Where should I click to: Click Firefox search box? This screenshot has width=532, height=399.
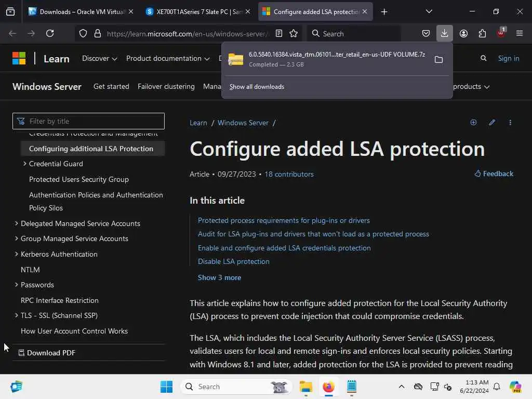point(354,33)
